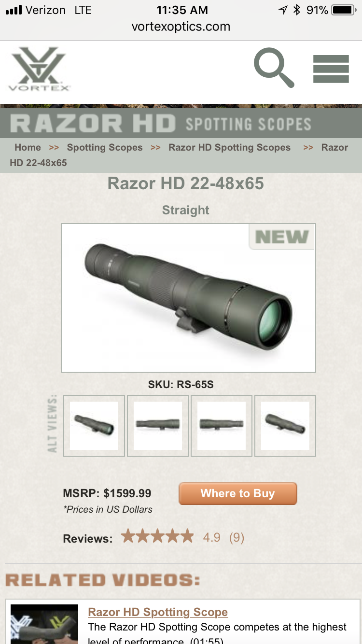Open Razor HD Spotting Scopes breadcrumb

pos(229,147)
